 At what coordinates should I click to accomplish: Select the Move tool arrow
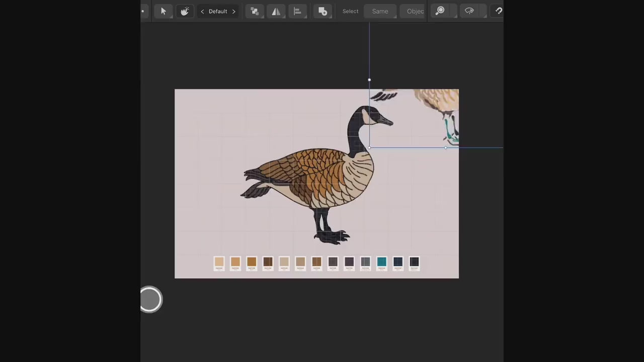click(x=163, y=11)
